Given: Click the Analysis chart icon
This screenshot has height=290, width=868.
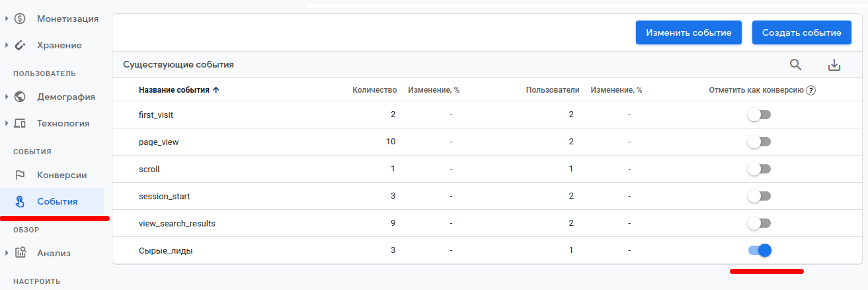Looking at the screenshot, I should point(20,253).
